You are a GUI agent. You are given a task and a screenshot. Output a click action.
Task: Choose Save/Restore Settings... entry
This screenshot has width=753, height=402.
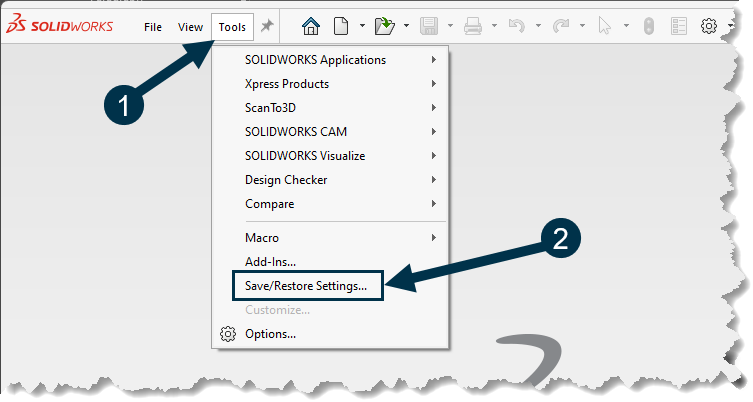[308, 286]
